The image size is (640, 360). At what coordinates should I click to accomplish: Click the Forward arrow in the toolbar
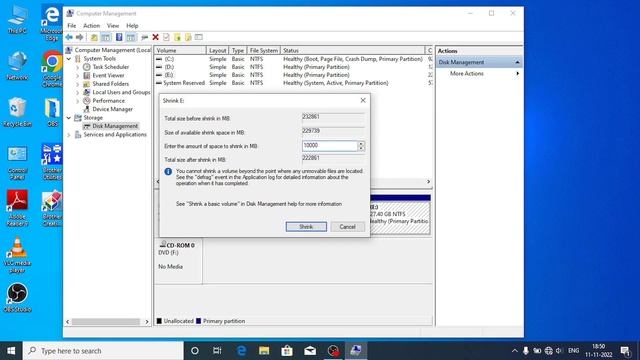point(80,37)
